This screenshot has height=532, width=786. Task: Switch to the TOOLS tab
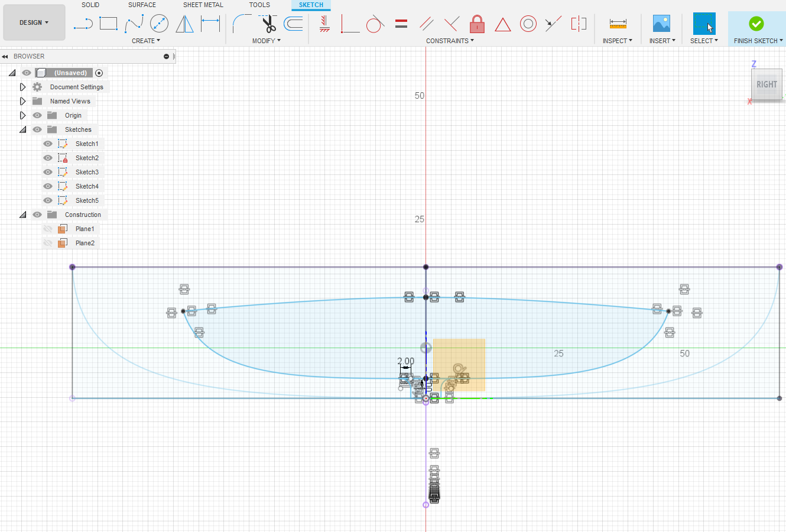[x=259, y=5]
